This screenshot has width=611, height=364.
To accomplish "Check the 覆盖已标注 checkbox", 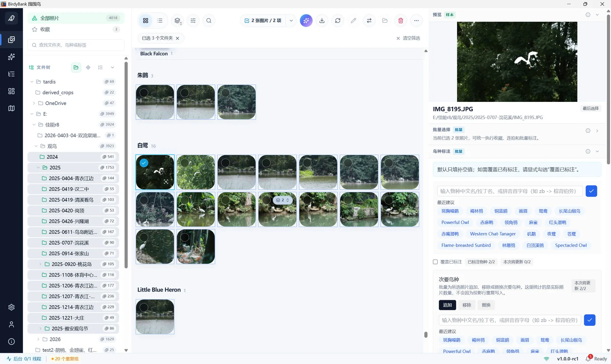I will (435, 262).
